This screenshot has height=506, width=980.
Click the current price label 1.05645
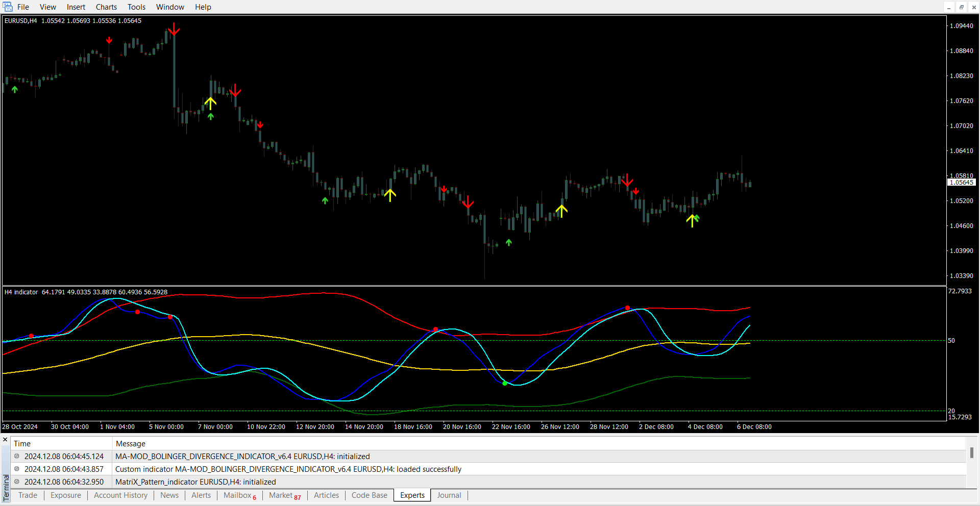pyautogui.click(x=961, y=183)
